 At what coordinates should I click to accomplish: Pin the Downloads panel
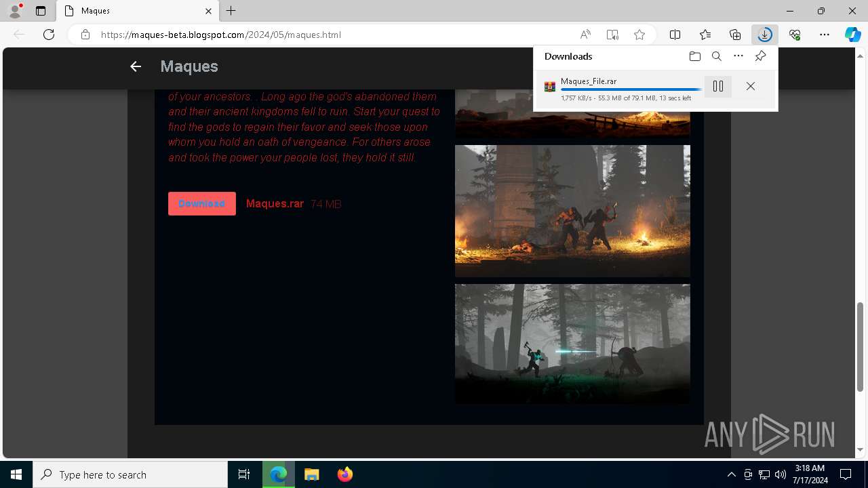[760, 56]
